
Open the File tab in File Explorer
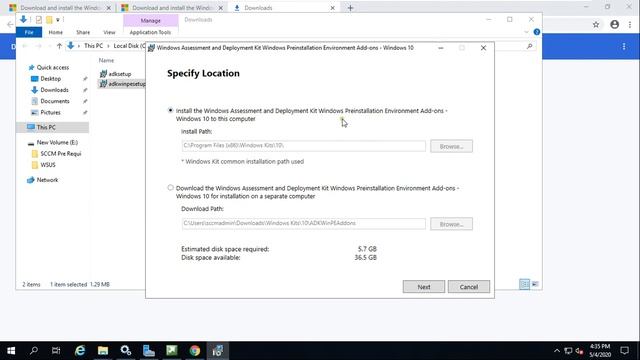click(x=29, y=32)
